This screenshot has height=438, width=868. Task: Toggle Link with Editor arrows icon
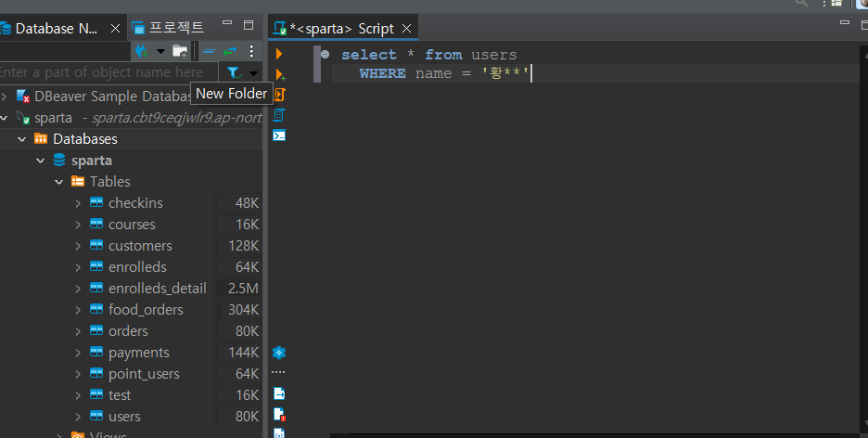pos(230,51)
